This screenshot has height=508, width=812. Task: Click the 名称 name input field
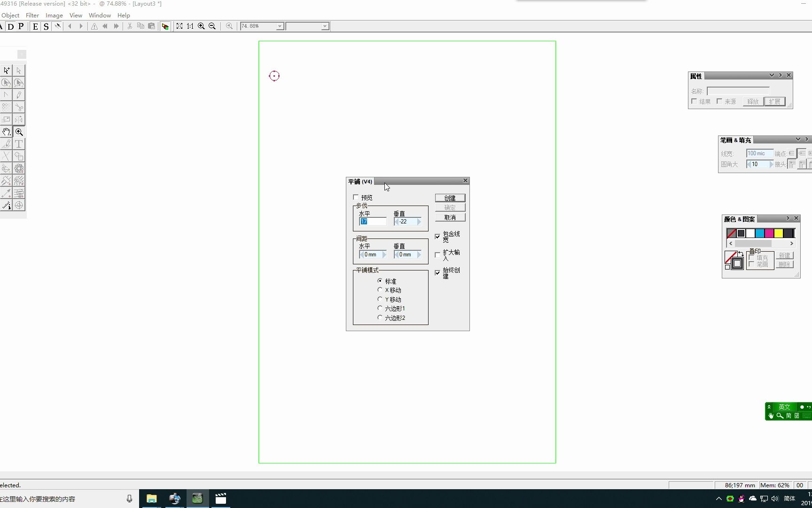(738, 91)
